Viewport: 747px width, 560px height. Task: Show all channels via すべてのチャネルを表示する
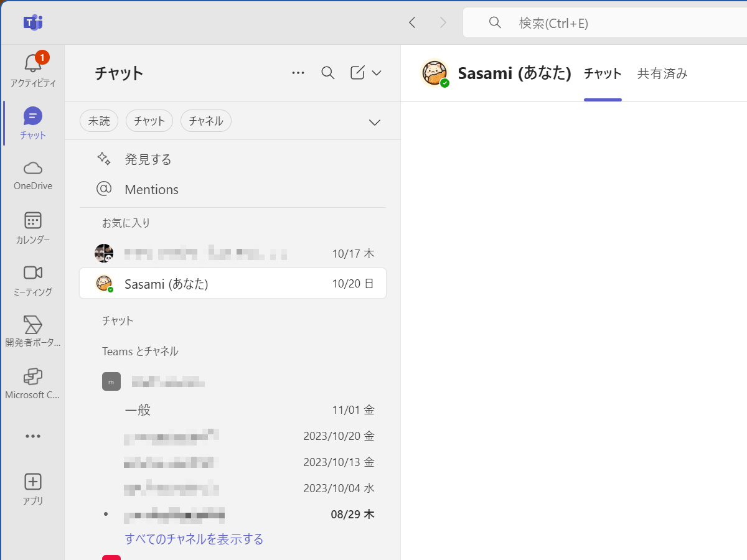click(194, 539)
